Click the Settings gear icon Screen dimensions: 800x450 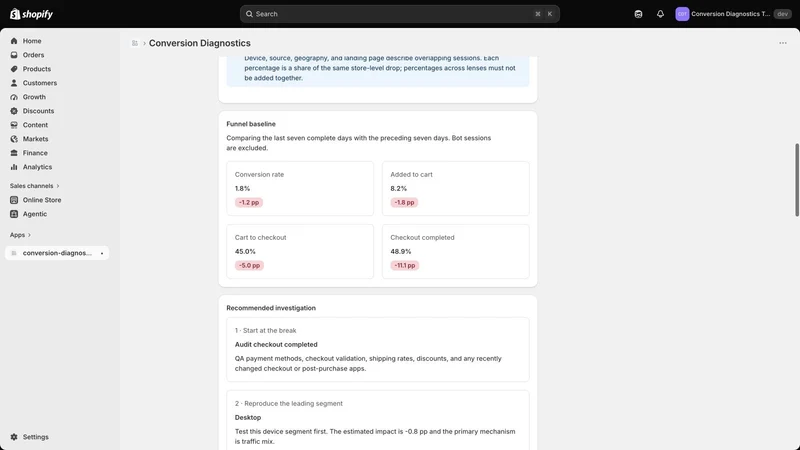coord(14,437)
